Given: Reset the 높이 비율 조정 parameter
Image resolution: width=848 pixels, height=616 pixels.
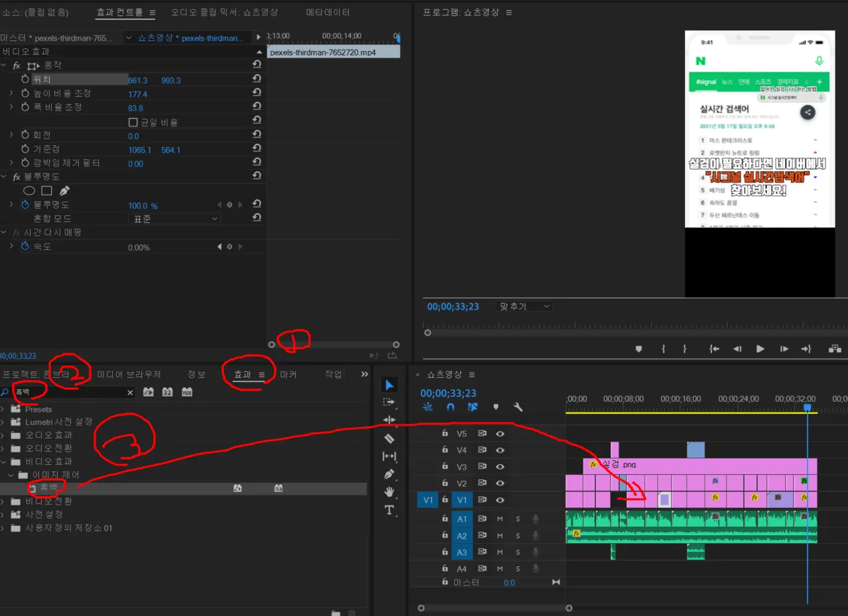Looking at the screenshot, I should tap(257, 93).
